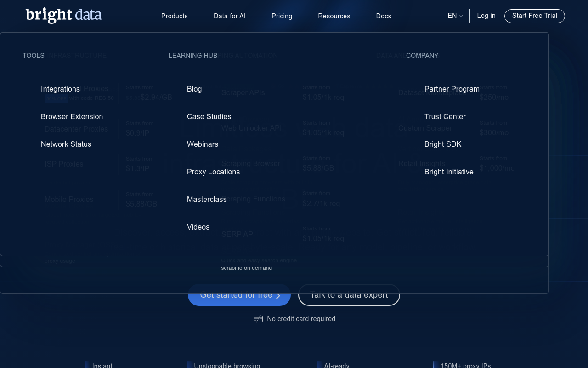Check the Network Status page
The image size is (588, 368).
click(x=66, y=144)
